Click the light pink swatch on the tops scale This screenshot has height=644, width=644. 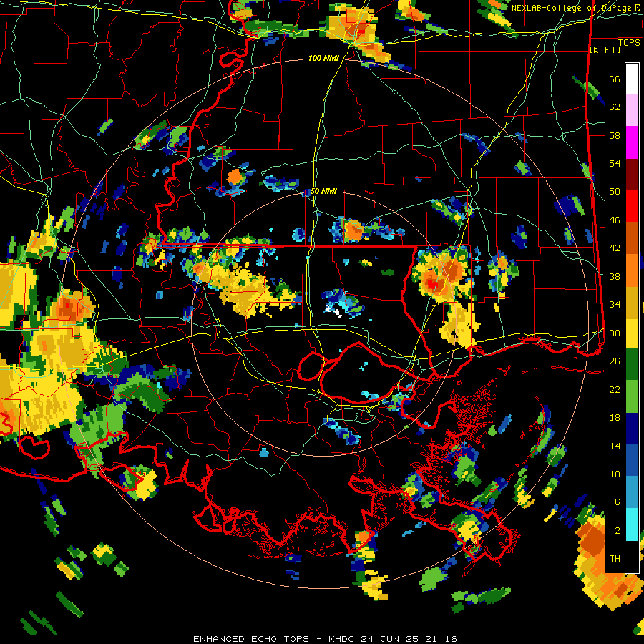pyautogui.click(x=632, y=110)
